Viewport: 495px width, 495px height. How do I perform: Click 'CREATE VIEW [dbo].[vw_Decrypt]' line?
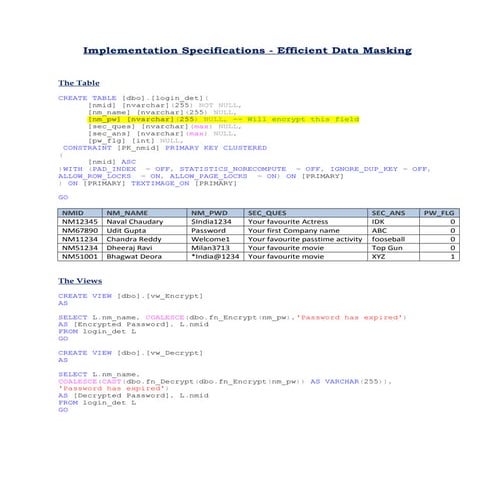coord(130,353)
